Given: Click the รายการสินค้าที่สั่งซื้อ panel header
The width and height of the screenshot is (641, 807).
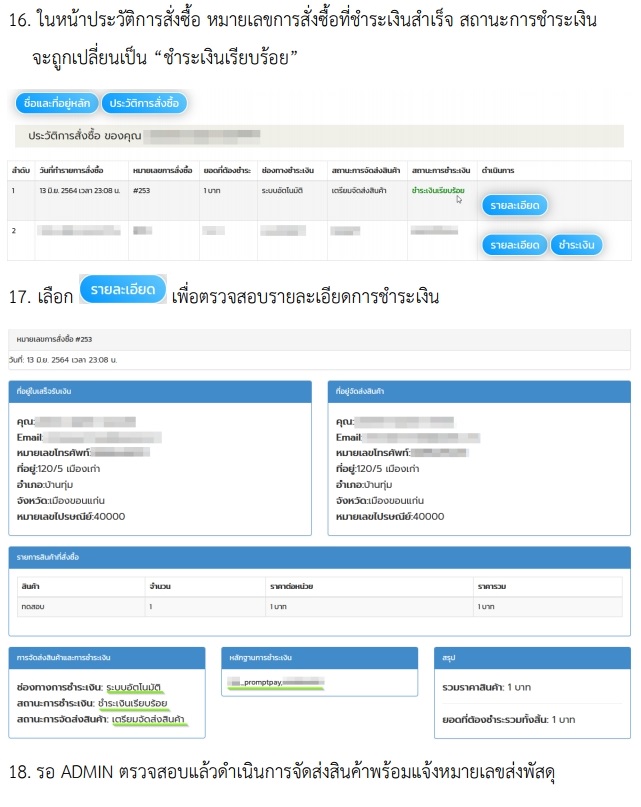Looking at the screenshot, I should (x=319, y=555).
